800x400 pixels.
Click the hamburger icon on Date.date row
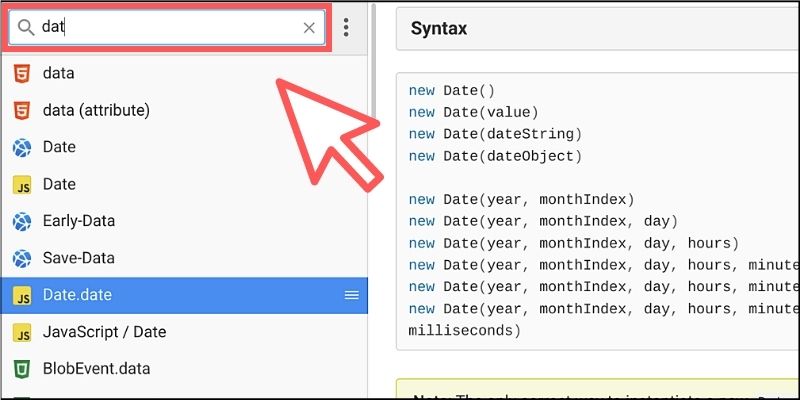352,295
